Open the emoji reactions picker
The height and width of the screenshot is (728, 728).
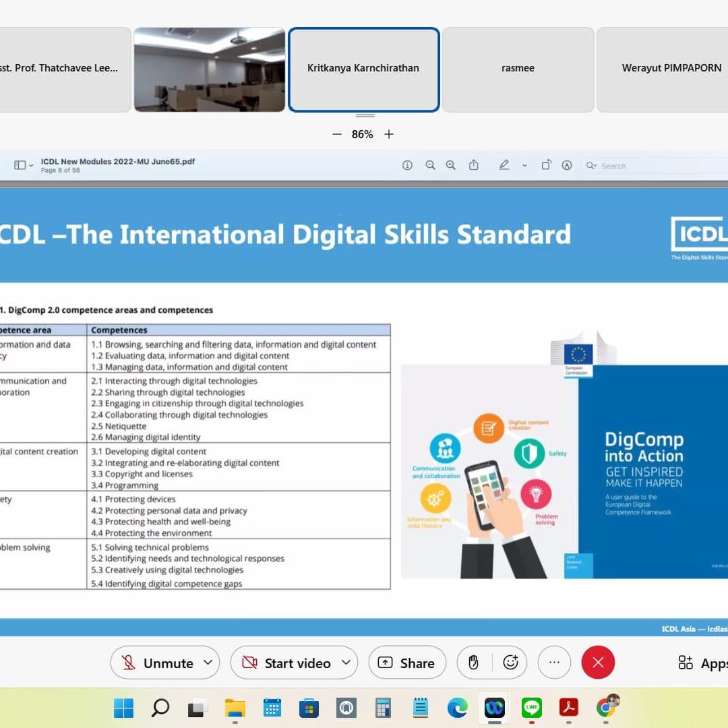coord(510,663)
